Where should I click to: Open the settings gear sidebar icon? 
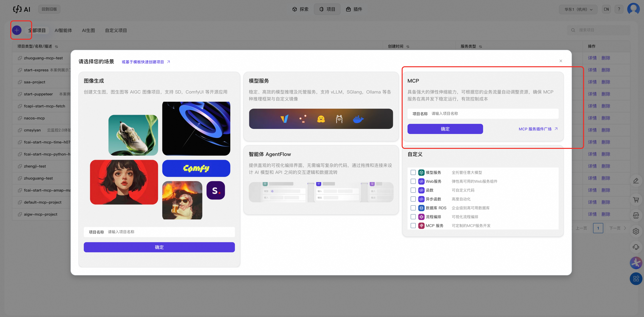[636, 231]
